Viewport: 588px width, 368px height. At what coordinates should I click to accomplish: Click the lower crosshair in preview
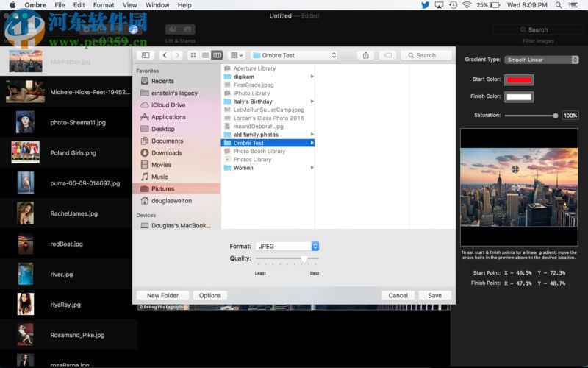tap(516, 188)
